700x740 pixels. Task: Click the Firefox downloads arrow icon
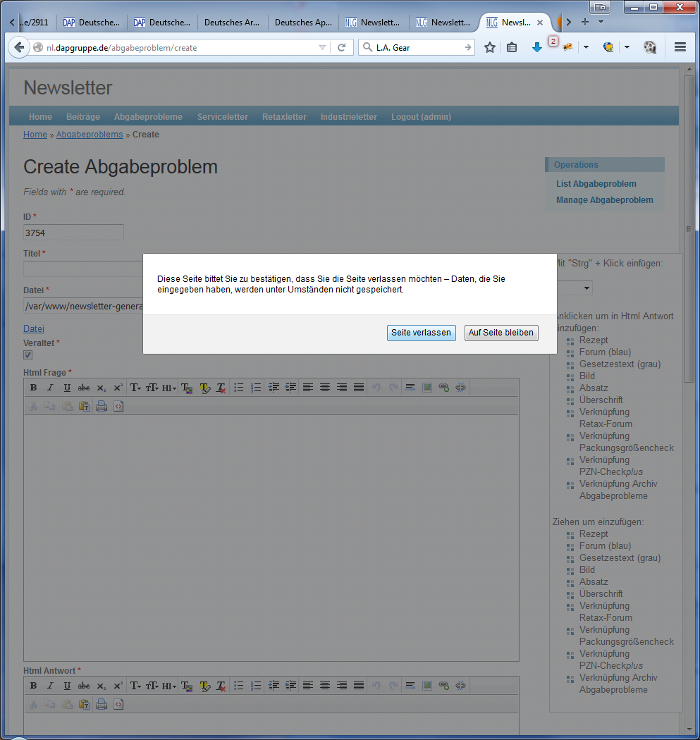536,47
